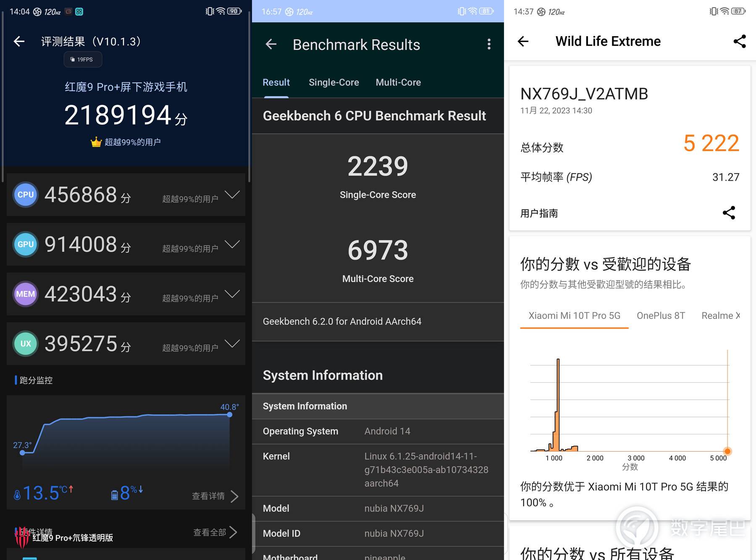Switch to the Multi-Core tab
This screenshot has width=756, height=560.
(398, 82)
